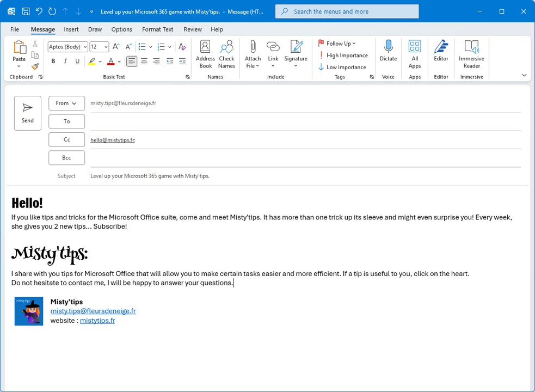
Task: Open the Immersive Reader
Action: (x=471, y=54)
